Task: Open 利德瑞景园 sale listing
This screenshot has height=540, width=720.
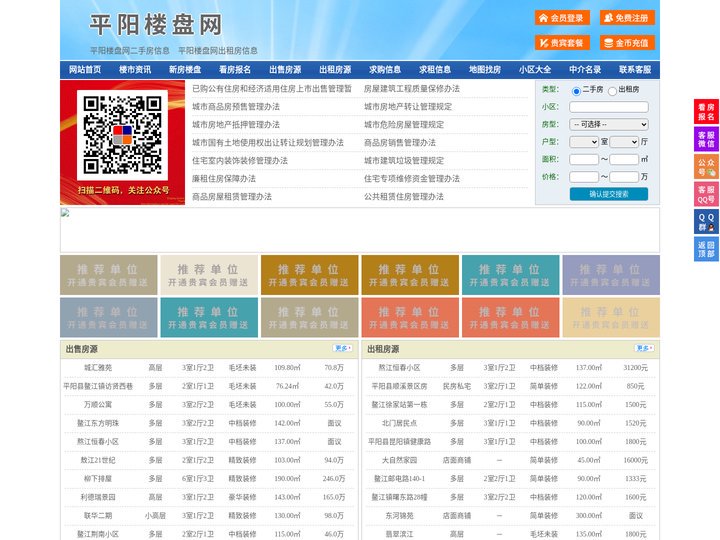Action: (x=98, y=497)
